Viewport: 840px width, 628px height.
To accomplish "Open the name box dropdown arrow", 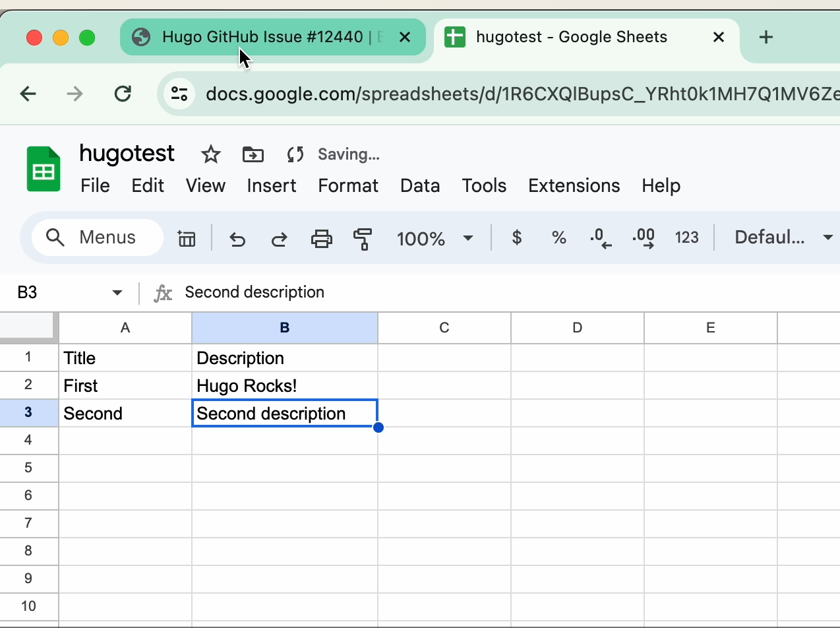I will [117, 293].
